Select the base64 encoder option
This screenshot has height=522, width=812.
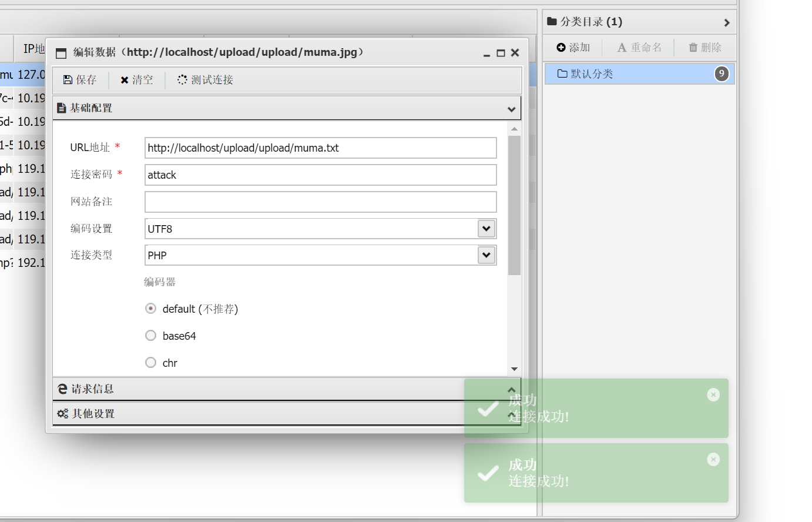[x=151, y=336]
